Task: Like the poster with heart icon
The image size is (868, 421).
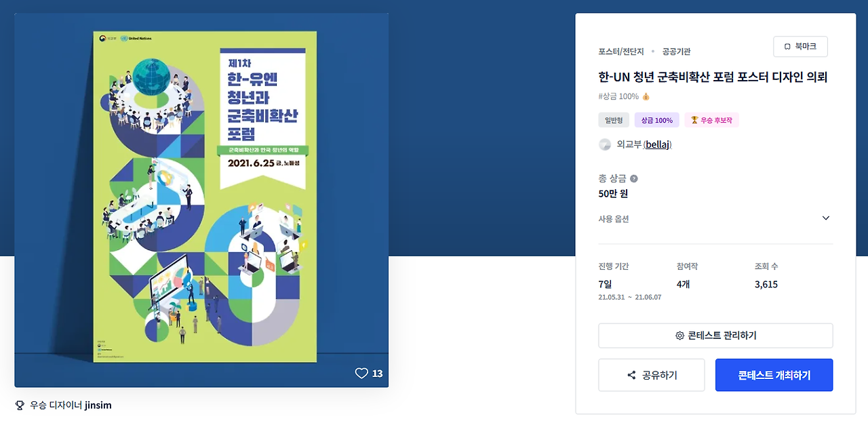Action: click(361, 374)
